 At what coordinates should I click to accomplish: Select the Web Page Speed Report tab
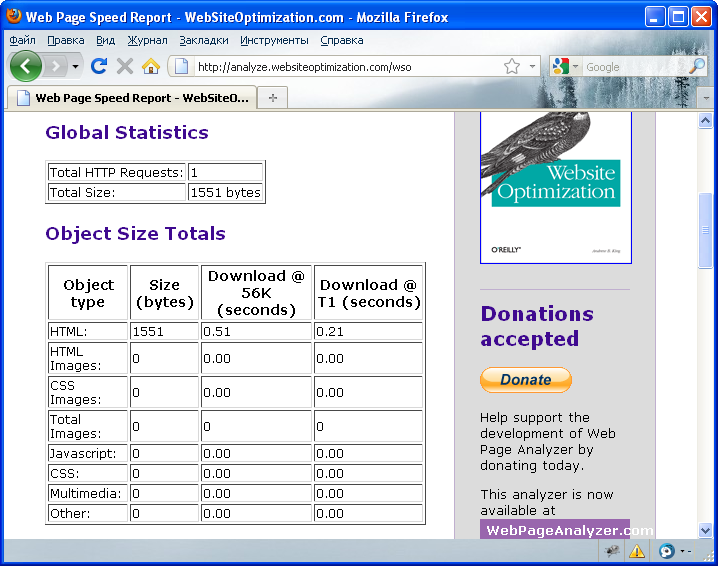click(132, 98)
